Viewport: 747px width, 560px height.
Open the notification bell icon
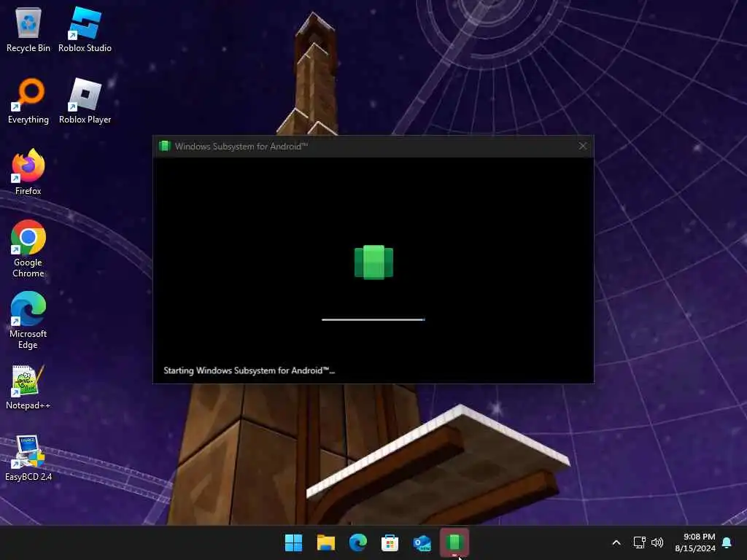(x=727, y=542)
